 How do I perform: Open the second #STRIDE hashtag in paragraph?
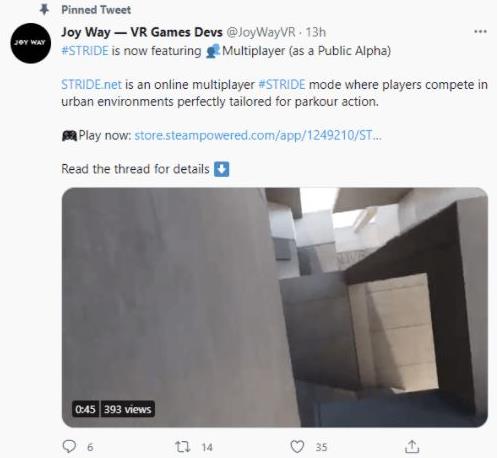(282, 85)
